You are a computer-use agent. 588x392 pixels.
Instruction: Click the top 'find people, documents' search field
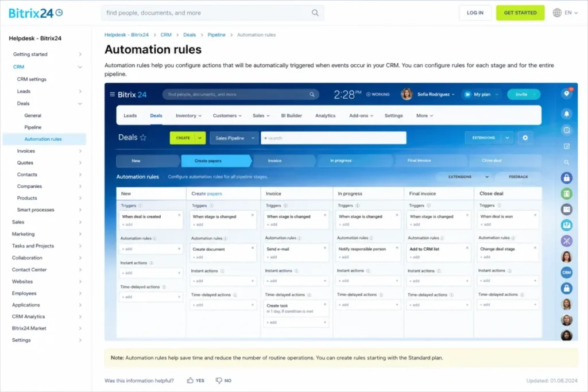click(212, 13)
